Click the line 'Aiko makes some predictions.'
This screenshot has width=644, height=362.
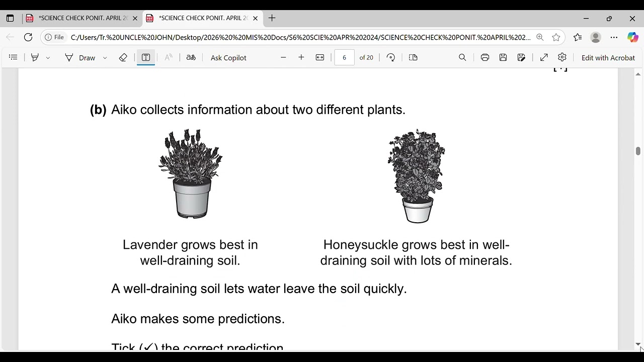tap(198, 319)
